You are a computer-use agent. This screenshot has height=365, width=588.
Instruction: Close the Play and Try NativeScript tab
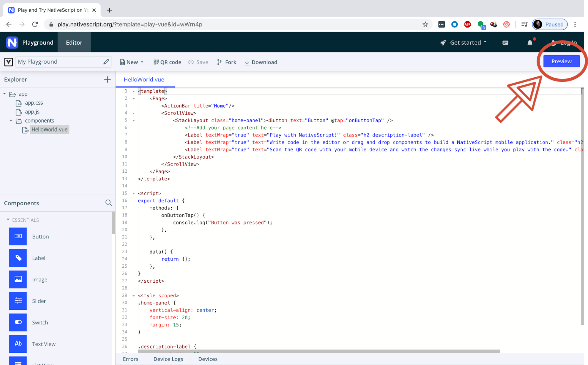94,10
